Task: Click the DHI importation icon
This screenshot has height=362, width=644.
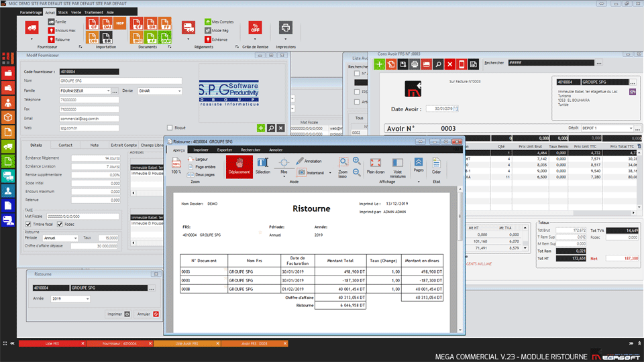Action: tap(93, 38)
